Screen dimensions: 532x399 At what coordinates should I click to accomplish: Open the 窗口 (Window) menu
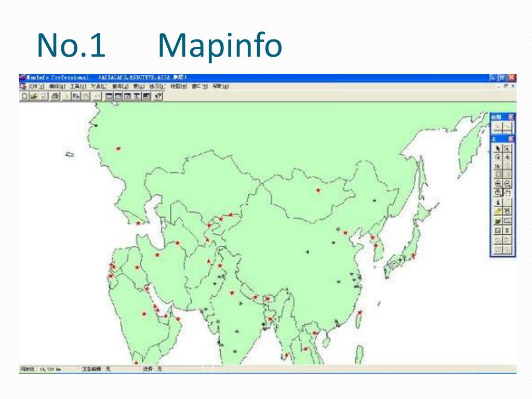[x=199, y=87]
